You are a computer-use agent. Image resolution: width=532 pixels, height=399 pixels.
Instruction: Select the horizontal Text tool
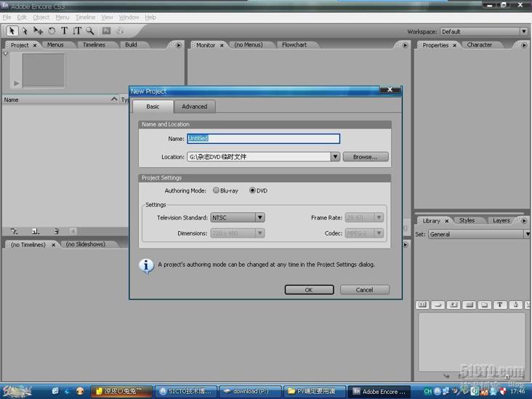64,31
